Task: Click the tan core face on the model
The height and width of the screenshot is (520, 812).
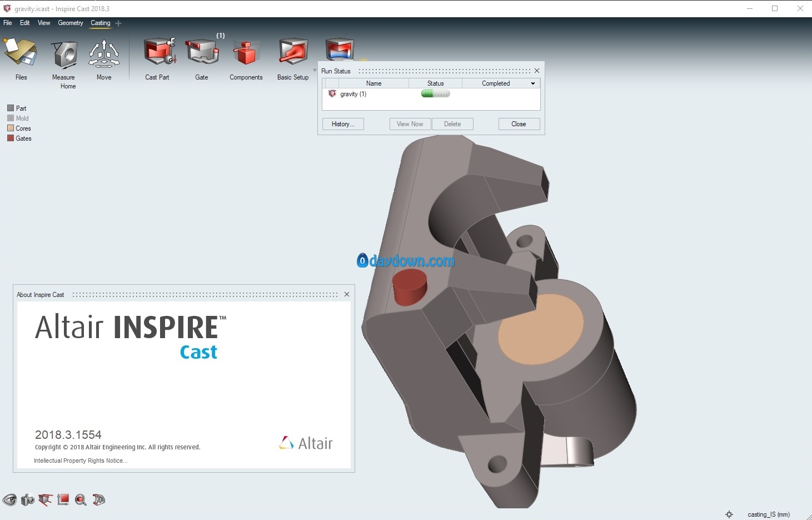Action: [x=541, y=329]
